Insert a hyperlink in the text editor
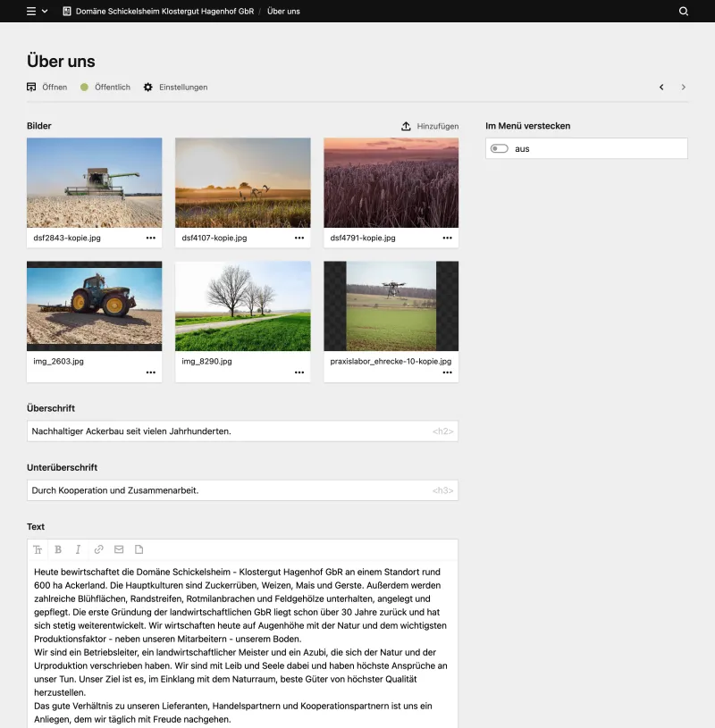This screenshot has height=728, width=715. 98,549
